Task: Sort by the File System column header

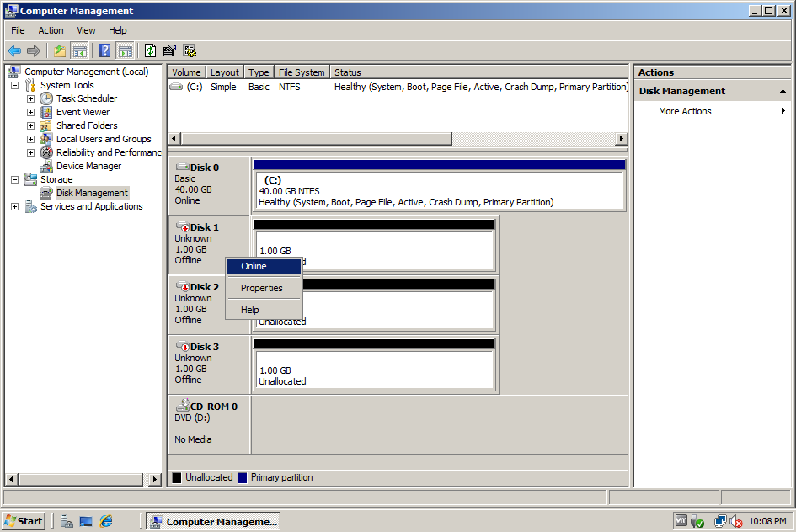Action: click(x=302, y=72)
